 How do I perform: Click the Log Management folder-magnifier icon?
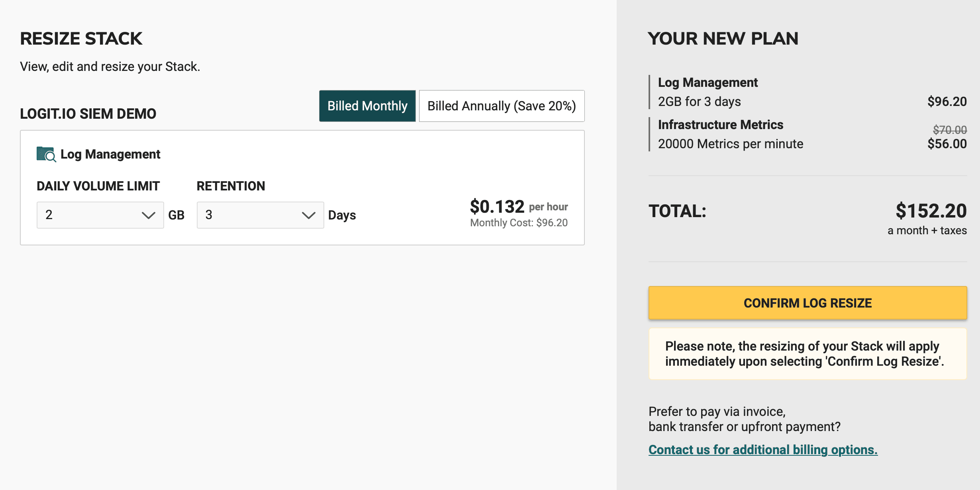click(x=46, y=154)
